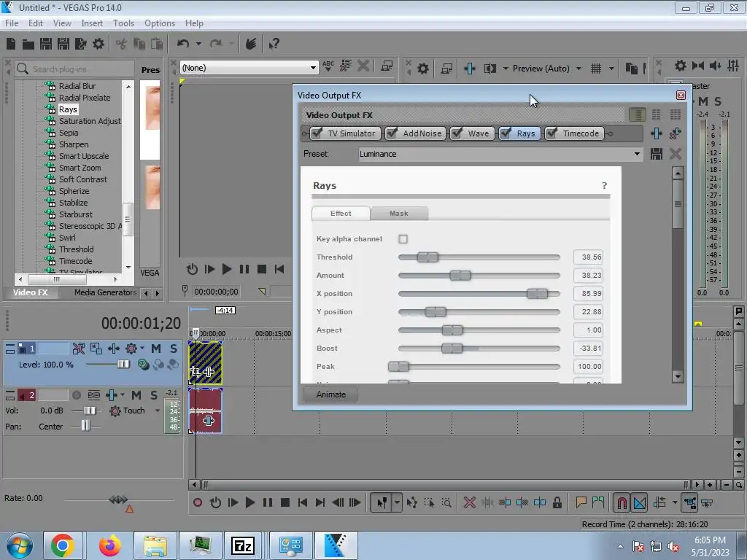Enable snapping magnet icon
Image resolution: width=747 pixels, height=560 pixels.
[622, 502]
